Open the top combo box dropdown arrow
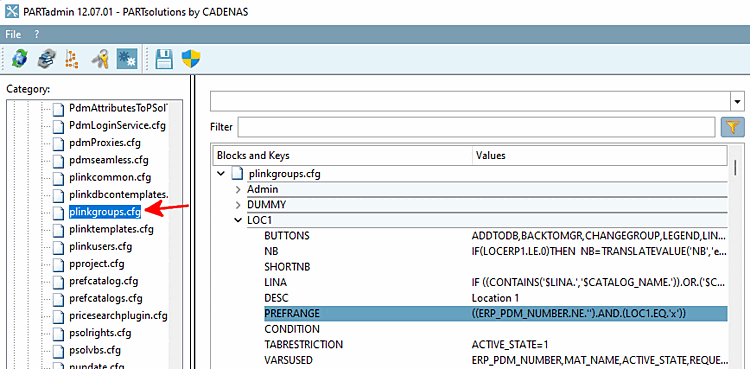Screen dimensions: 750x369 738,101
